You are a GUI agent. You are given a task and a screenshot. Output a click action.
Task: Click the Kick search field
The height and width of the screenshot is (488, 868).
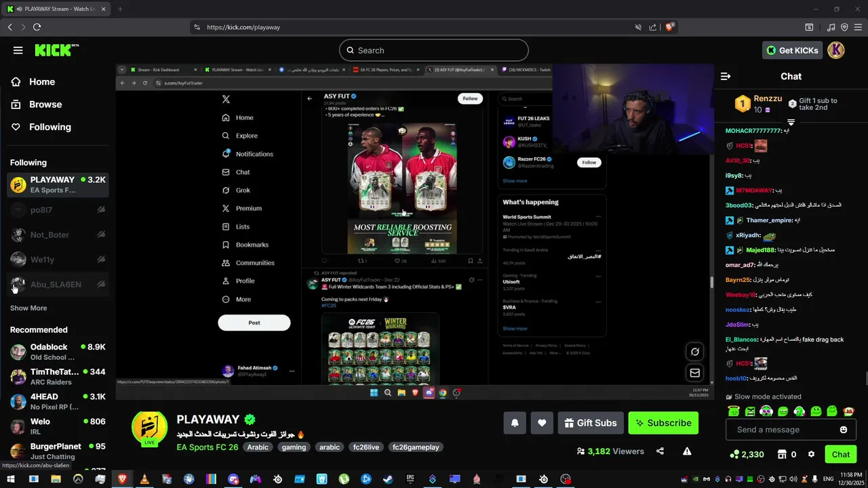[x=434, y=50]
